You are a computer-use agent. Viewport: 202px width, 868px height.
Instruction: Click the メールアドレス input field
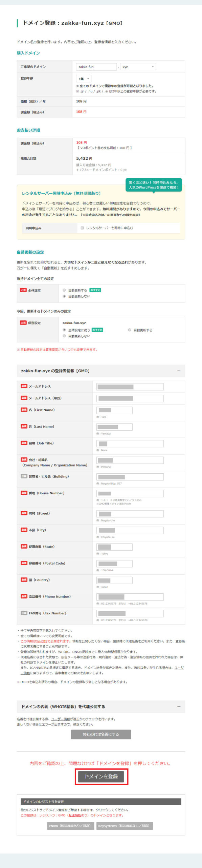pyautogui.click(x=130, y=387)
